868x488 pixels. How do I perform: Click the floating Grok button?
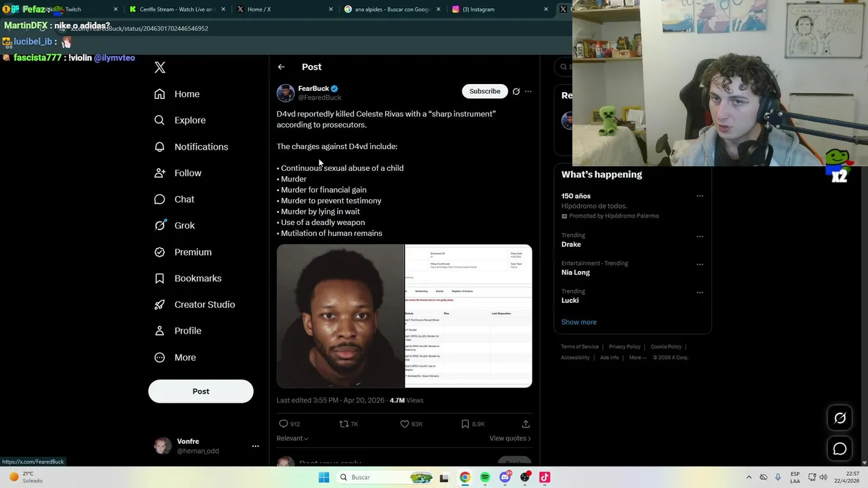coord(840,418)
